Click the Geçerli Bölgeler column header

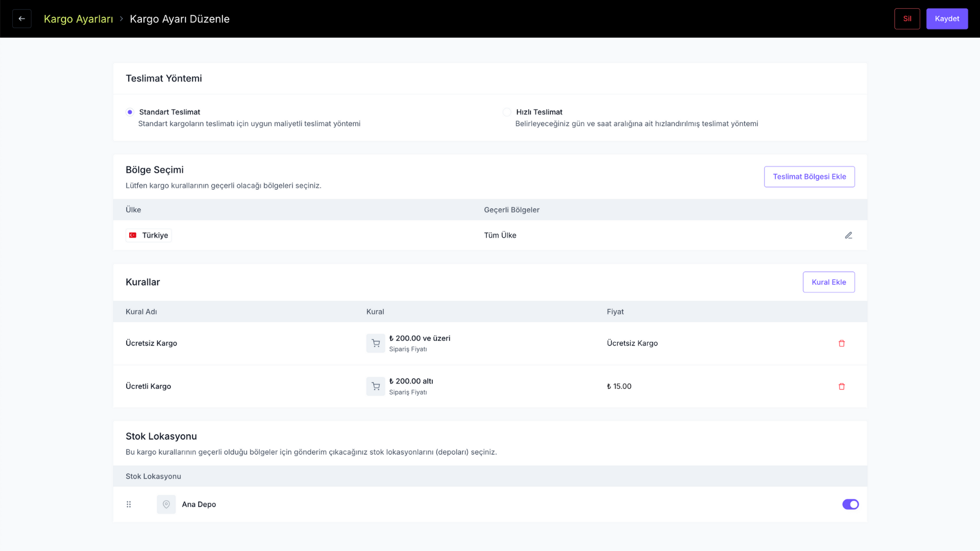(x=511, y=210)
